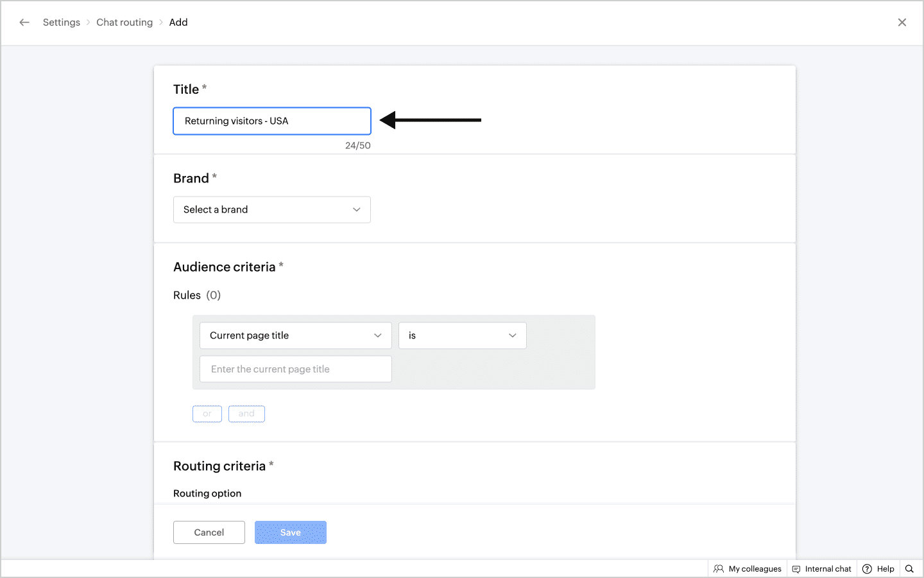Click the Cancel button
The height and width of the screenshot is (578, 924).
(209, 532)
